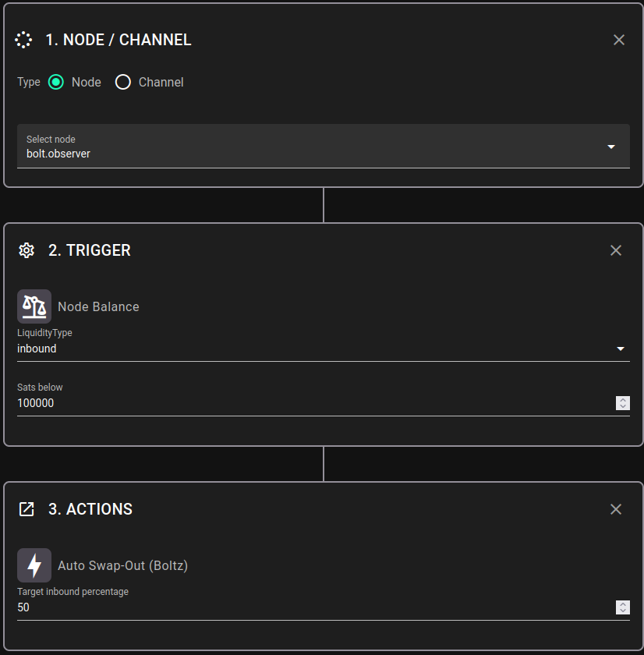Click the gear icon beside Trigger
This screenshot has width=644, height=655.
(27, 250)
